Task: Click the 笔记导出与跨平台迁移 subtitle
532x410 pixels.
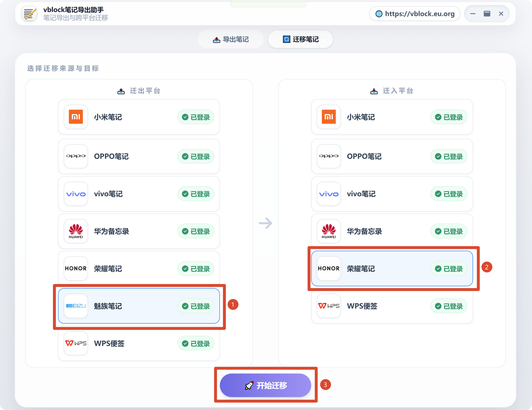Action: 76,18
